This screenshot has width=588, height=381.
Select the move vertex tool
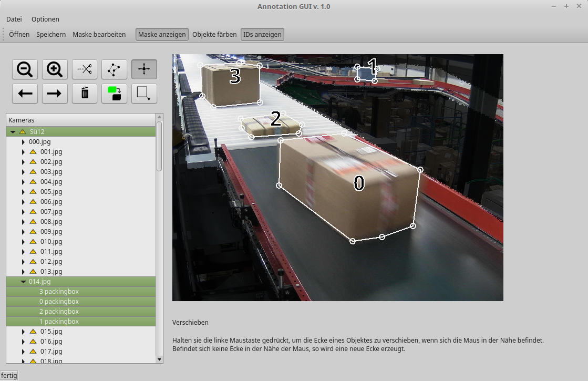144,69
